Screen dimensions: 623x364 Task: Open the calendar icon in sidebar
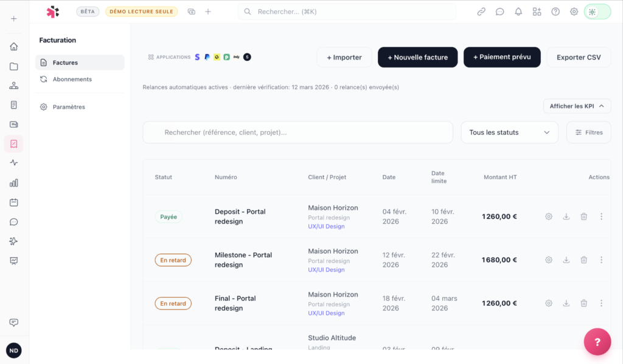[13, 202]
